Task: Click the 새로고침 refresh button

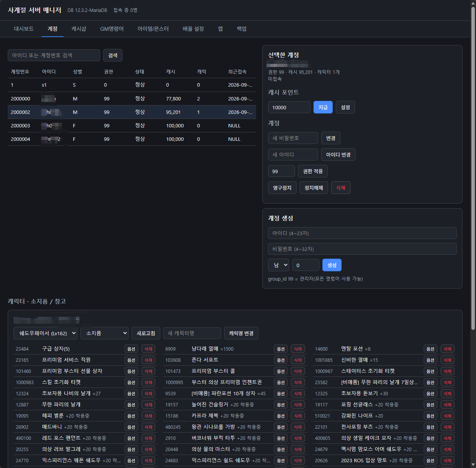Action: coord(146,333)
